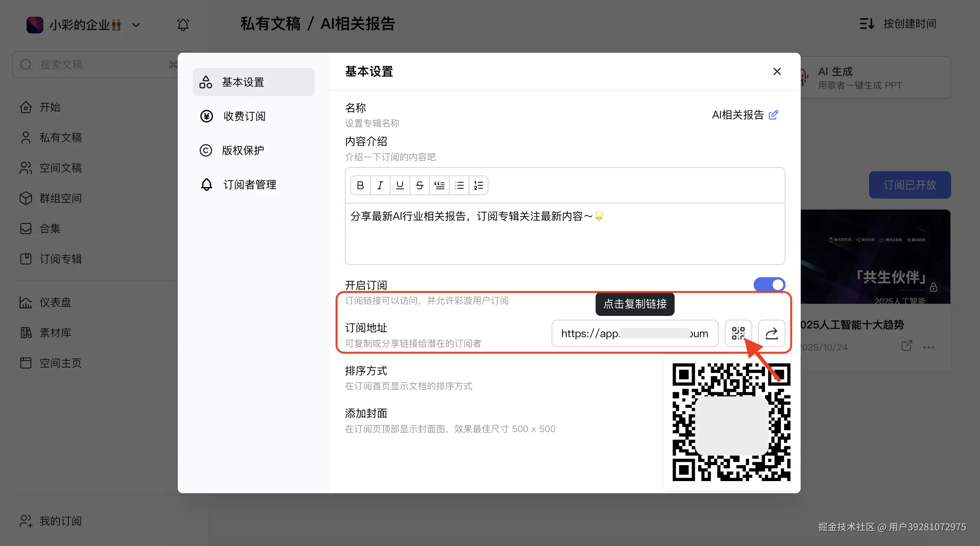This screenshot has width=980, height=546.
Task: Show the subscription QR code
Action: click(738, 333)
